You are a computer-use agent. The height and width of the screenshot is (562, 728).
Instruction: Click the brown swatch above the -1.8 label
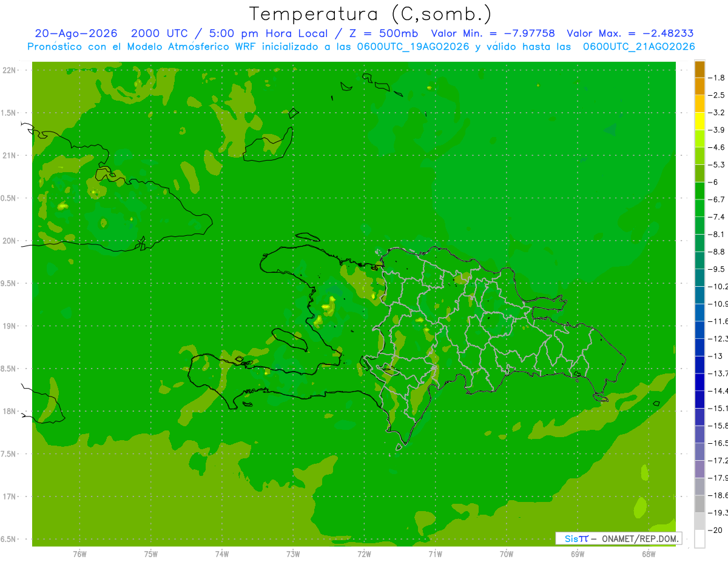699,69
